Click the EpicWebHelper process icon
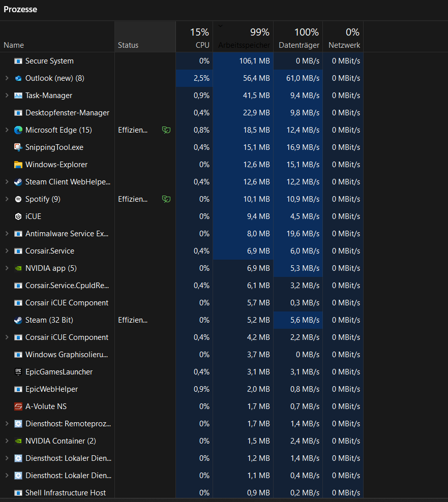 pos(18,389)
